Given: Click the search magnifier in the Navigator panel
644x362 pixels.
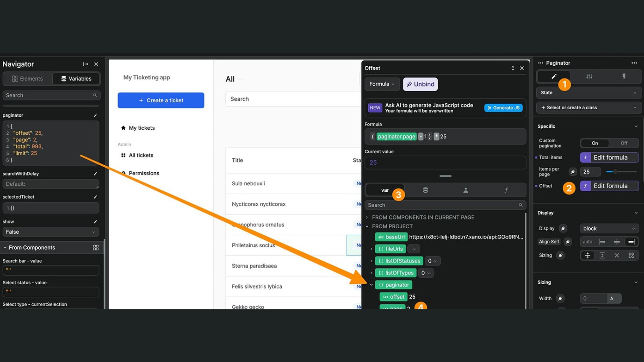Looking at the screenshot, I should coord(96,95).
